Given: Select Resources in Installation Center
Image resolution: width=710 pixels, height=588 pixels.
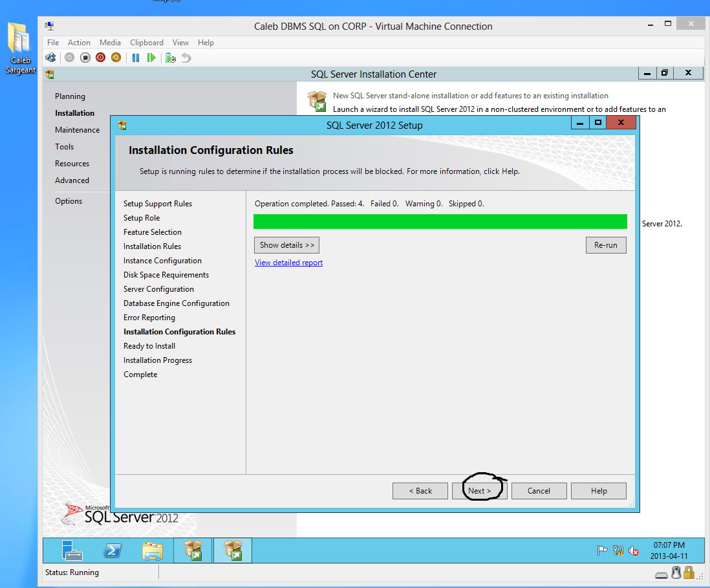Looking at the screenshot, I should coord(72,164).
